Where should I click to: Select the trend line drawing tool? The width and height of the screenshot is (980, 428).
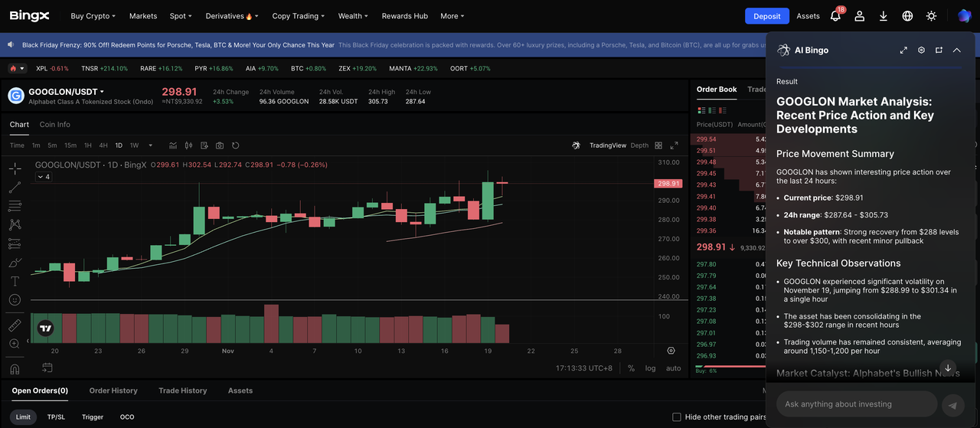[15, 188]
